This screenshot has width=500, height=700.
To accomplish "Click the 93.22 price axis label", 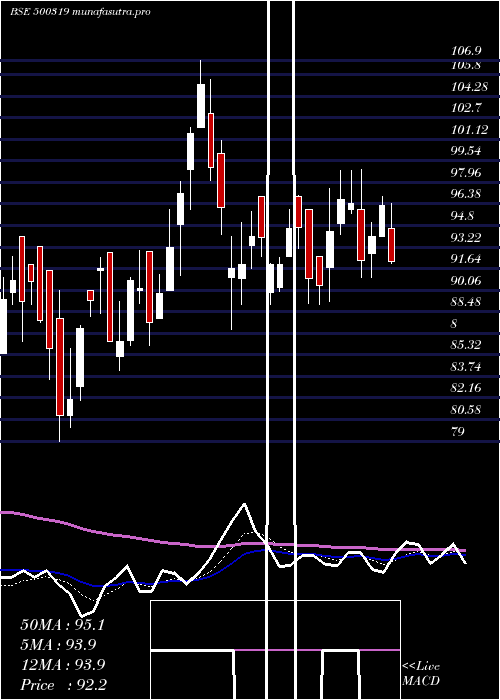I will 466,237.
